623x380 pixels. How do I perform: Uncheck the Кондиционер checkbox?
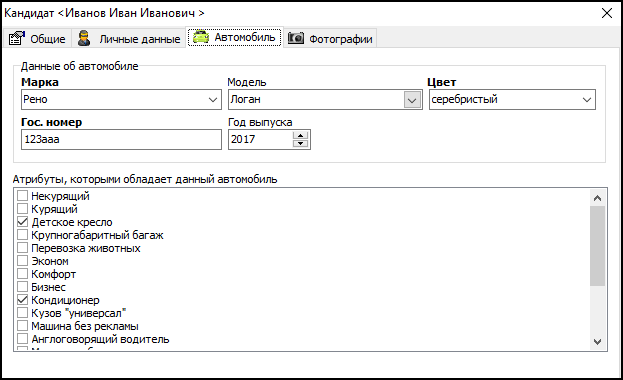(x=23, y=300)
